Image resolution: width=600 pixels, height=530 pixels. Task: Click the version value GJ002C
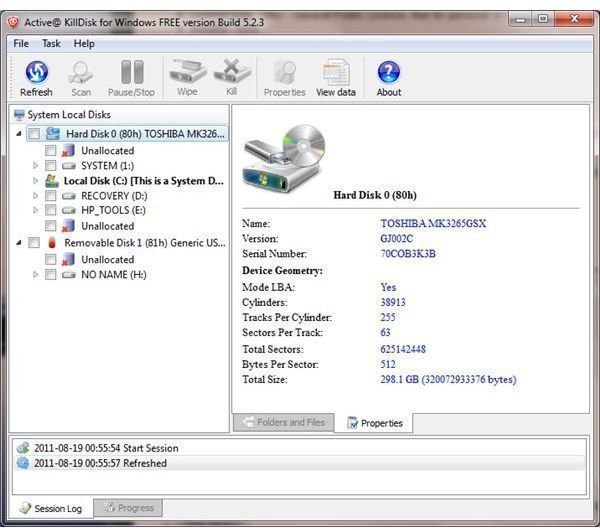click(396, 238)
